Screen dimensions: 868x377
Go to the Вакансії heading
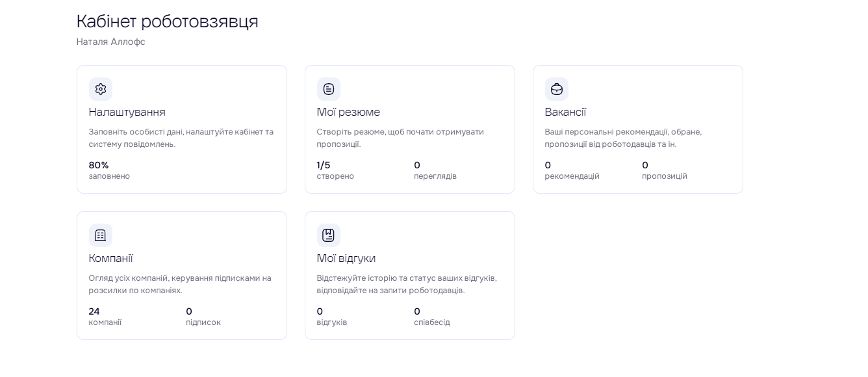[x=565, y=112]
